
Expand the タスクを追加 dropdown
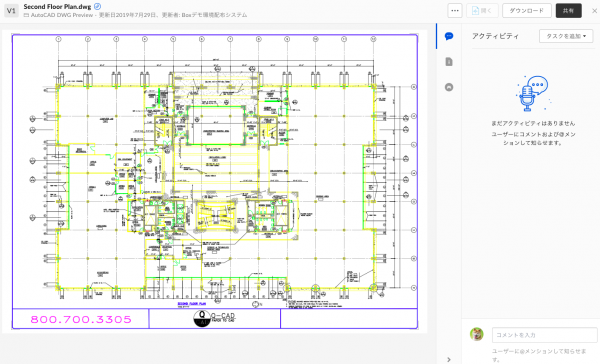(566, 36)
